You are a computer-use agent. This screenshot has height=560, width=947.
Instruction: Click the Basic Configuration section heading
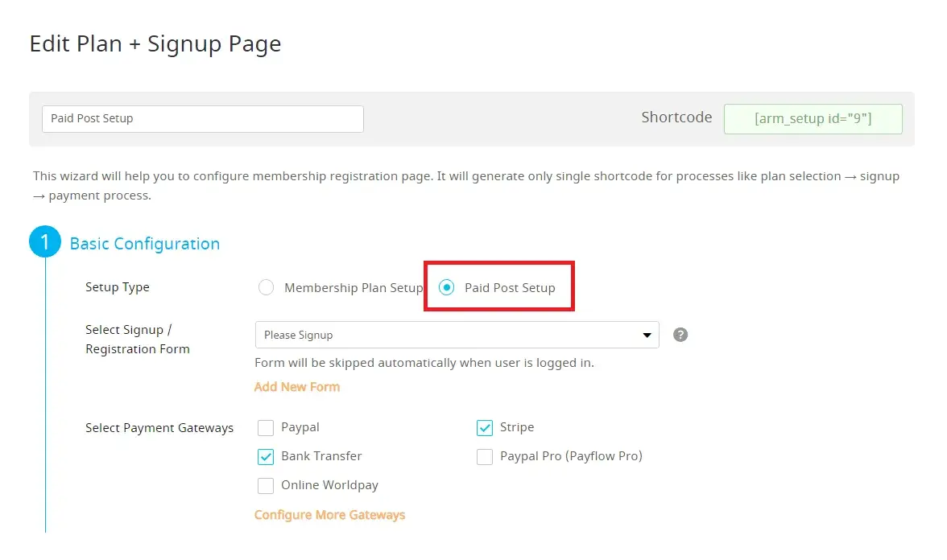[145, 244]
